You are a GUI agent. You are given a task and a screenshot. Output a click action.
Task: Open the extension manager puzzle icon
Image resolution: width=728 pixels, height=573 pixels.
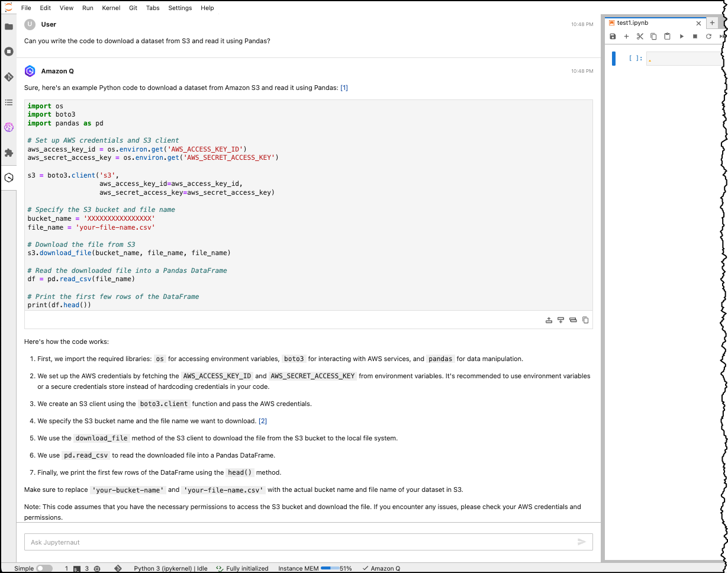point(9,153)
